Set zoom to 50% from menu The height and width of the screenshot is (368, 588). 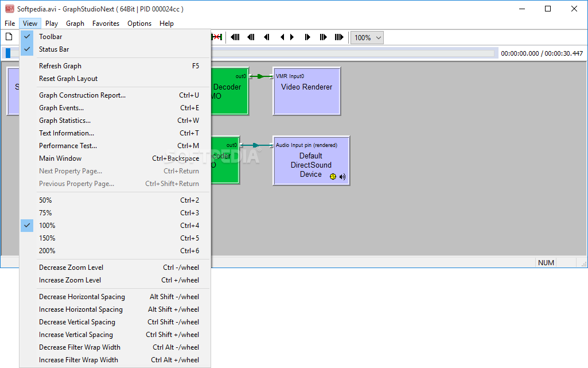pyautogui.click(x=115, y=200)
